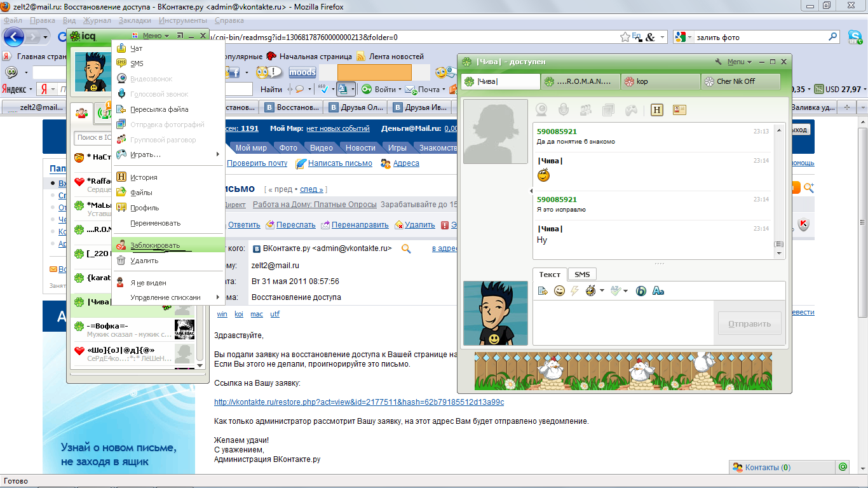
Task: Open history via the H icon in chat window
Action: point(657,110)
